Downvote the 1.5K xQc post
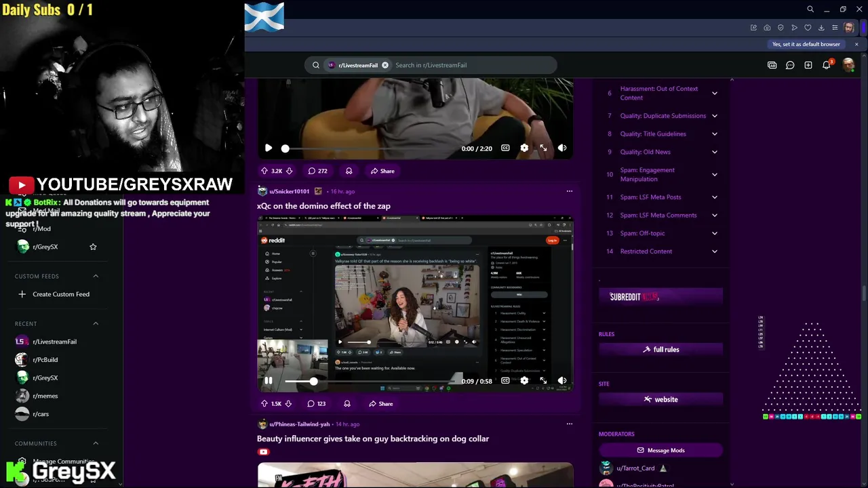The image size is (868, 488). coord(288,404)
